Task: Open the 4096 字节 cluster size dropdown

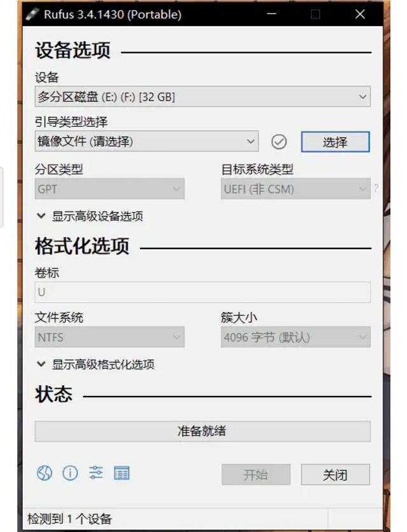Action: point(296,337)
